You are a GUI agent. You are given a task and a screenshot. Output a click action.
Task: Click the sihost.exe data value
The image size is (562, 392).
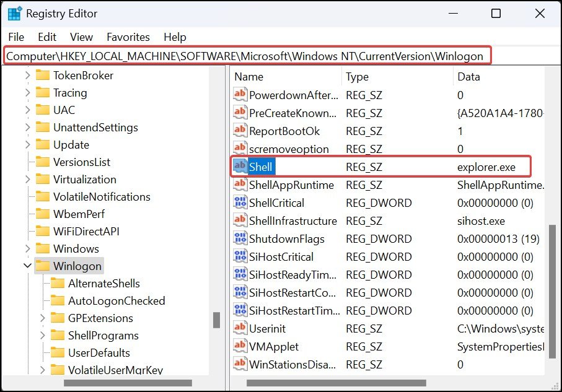pos(481,220)
